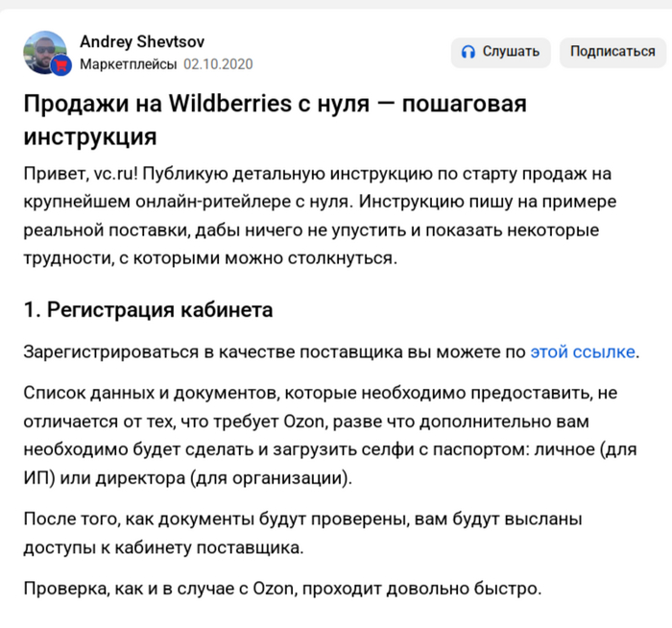
Task: Subscribe using the "Подписаться" button
Action: [612, 52]
